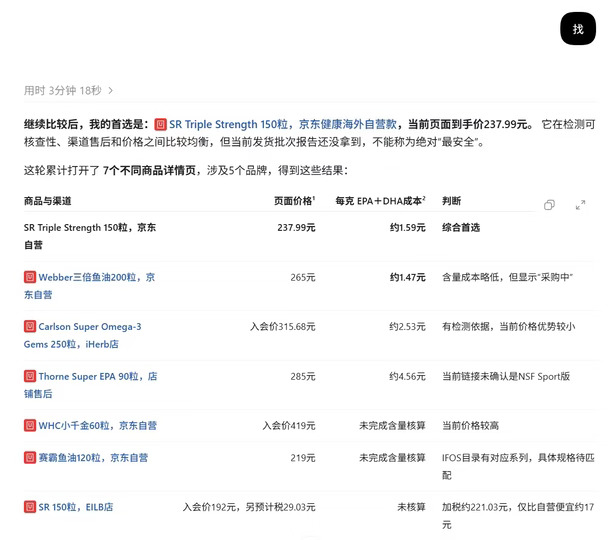Select the 页面价格 column header

pyautogui.click(x=294, y=201)
